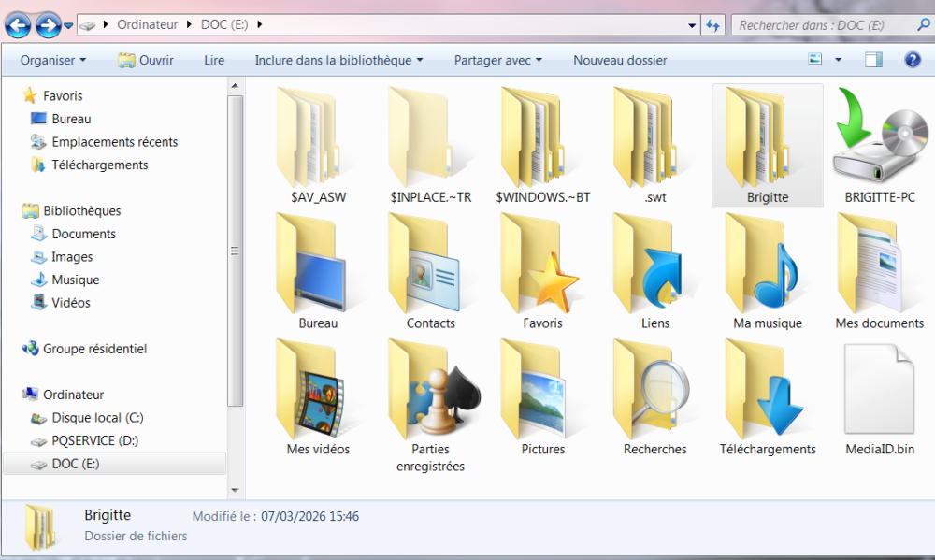935x560 pixels.
Task: Select the 'Ma musique' folder
Action: coord(768,271)
